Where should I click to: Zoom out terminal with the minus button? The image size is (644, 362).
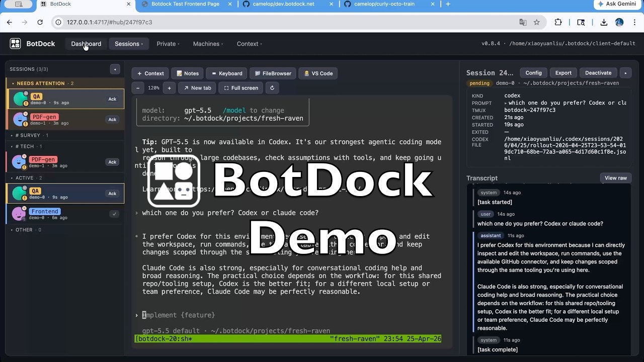[138, 88]
